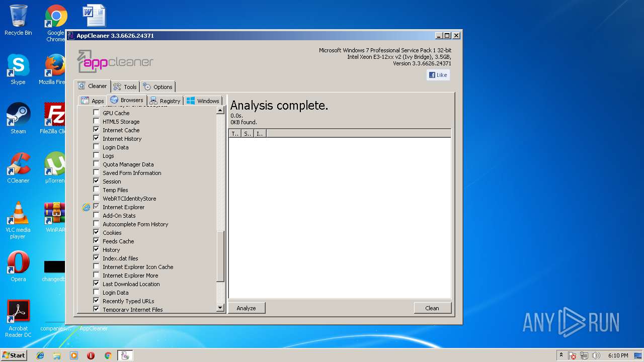Sort by the 'I..' column header
The image size is (644, 362).
pyautogui.click(x=260, y=134)
